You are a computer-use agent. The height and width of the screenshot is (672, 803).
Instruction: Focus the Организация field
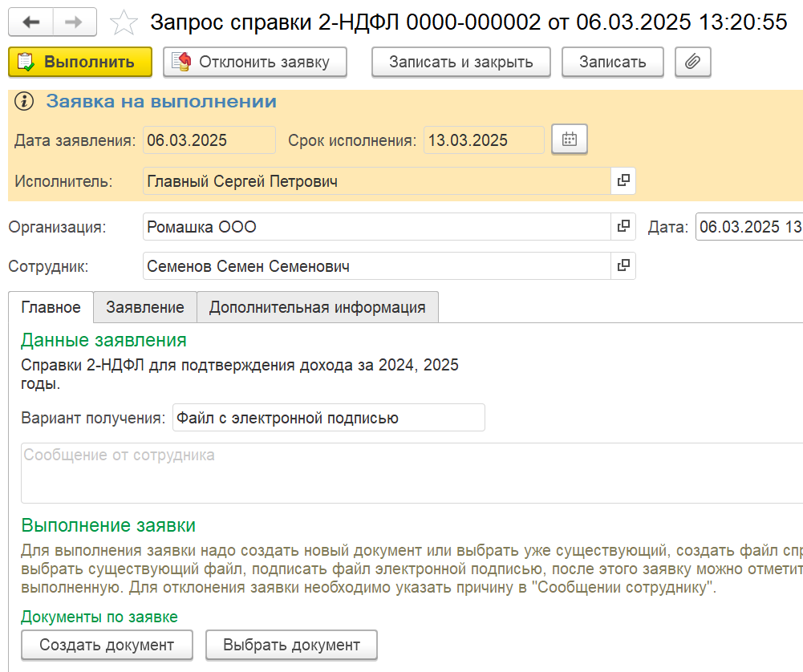point(376,226)
